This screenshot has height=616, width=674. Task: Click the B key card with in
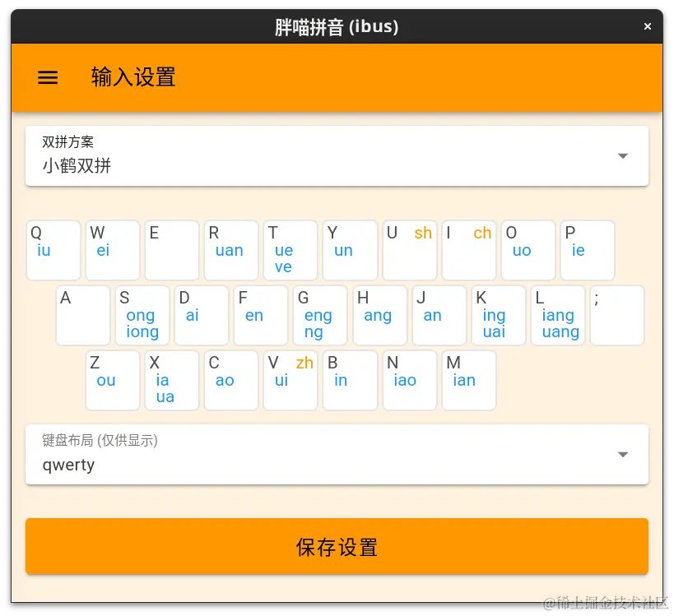click(x=351, y=380)
